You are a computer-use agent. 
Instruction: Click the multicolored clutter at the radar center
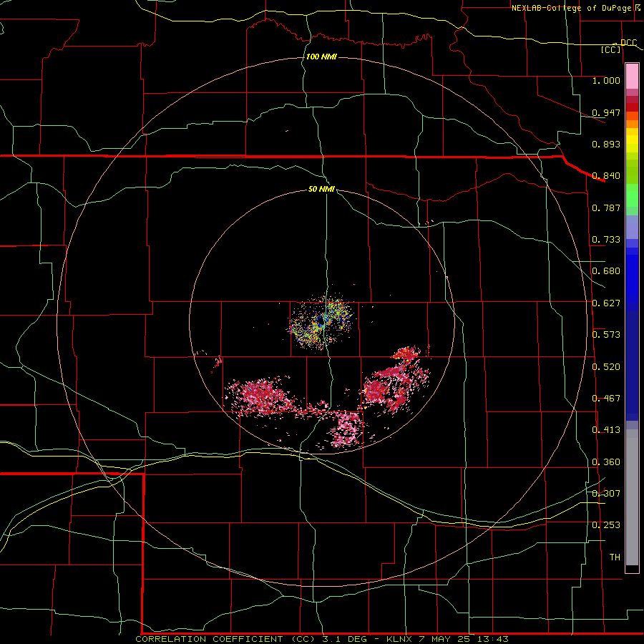[x=321, y=321]
